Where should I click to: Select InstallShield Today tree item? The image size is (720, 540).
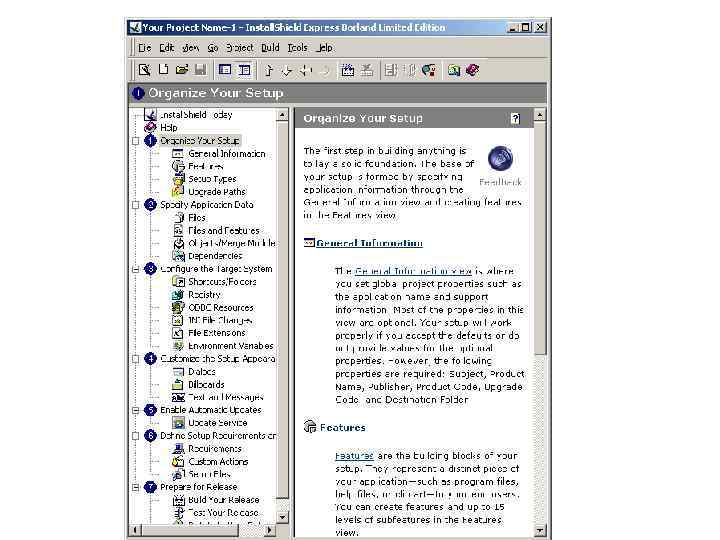coord(196,115)
